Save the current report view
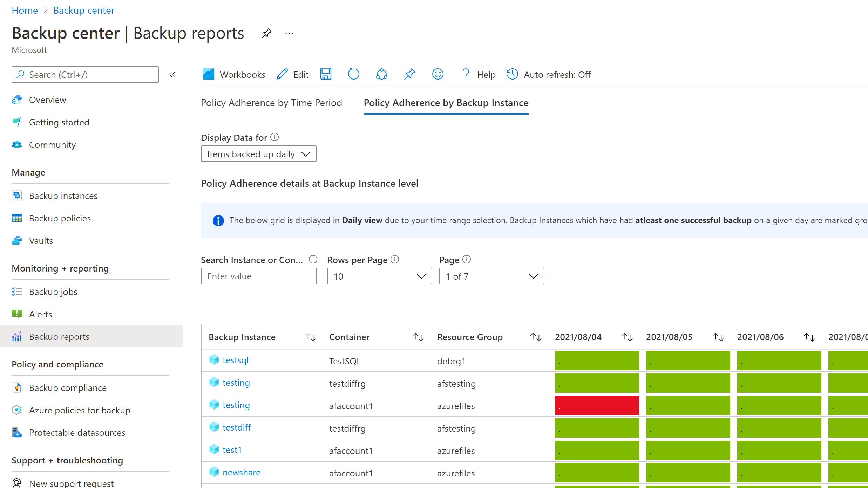Image resolution: width=868 pixels, height=488 pixels. [x=326, y=74]
